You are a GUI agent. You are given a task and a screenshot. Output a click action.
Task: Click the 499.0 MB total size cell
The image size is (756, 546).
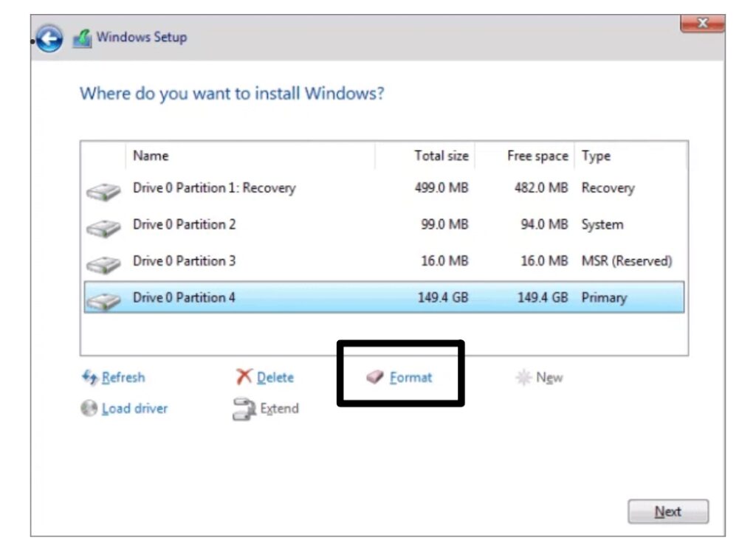click(441, 188)
